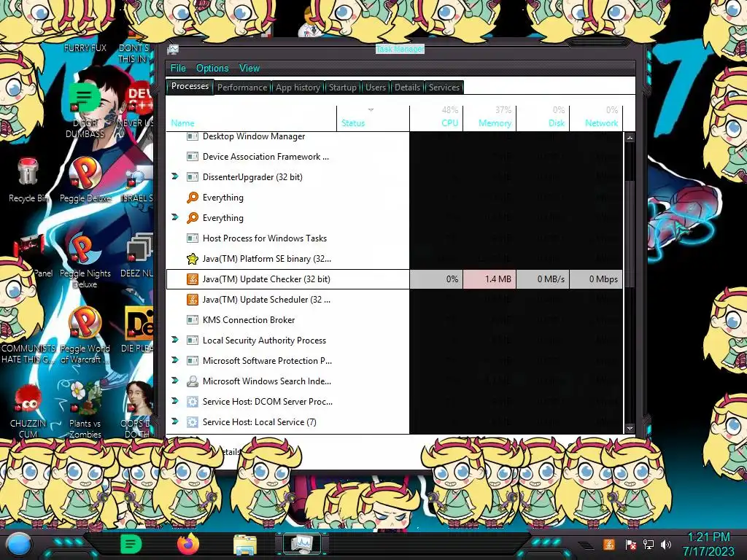Click the network tray icon
Screen dimensions: 747x560
tap(648, 544)
